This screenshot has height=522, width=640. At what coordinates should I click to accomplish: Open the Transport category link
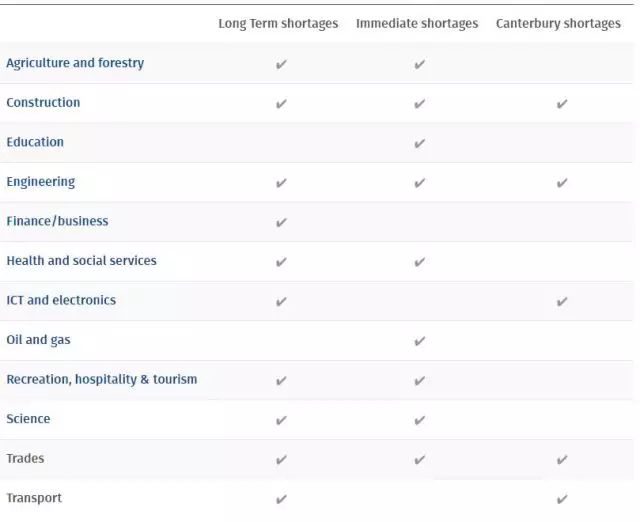[x=34, y=498]
